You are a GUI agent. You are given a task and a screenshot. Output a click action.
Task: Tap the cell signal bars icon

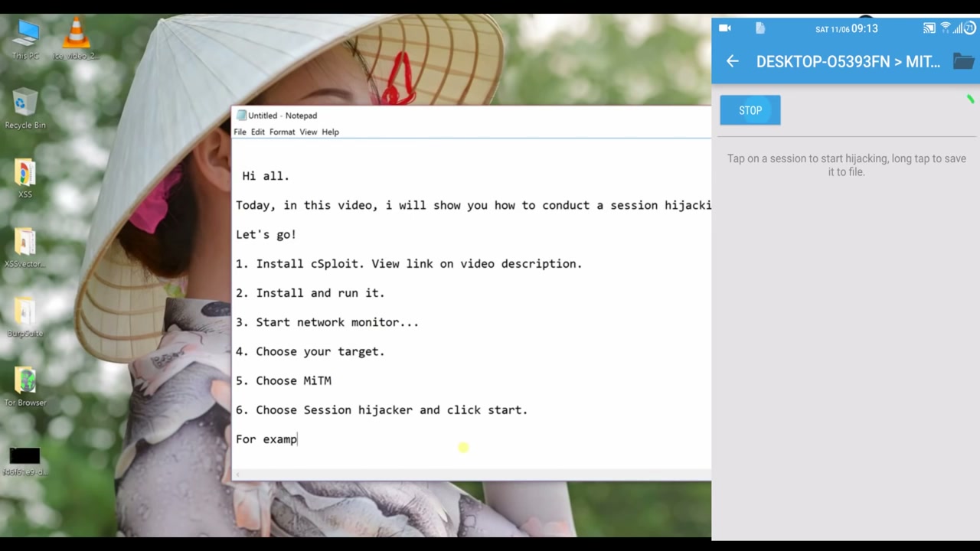tap(957, 28)
